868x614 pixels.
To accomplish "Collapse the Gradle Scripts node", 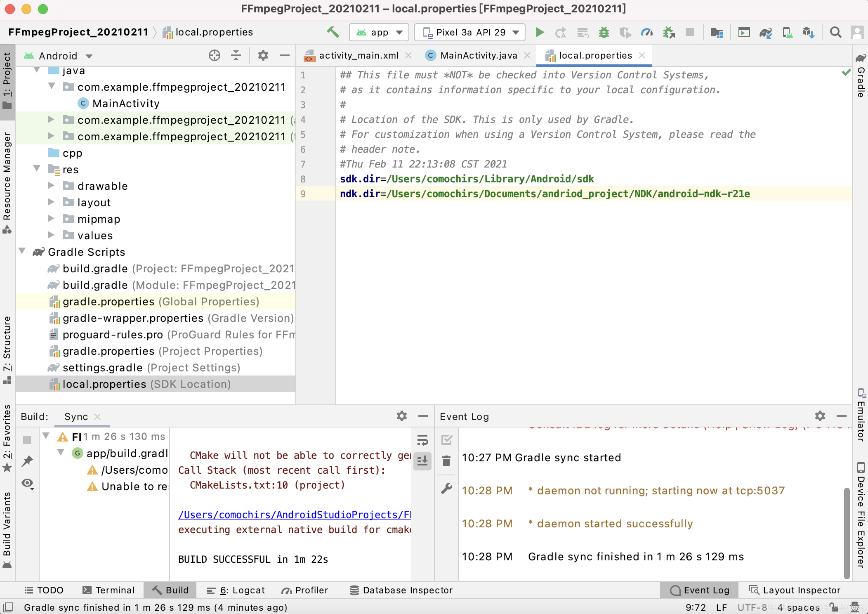I will tap(22, 252).
